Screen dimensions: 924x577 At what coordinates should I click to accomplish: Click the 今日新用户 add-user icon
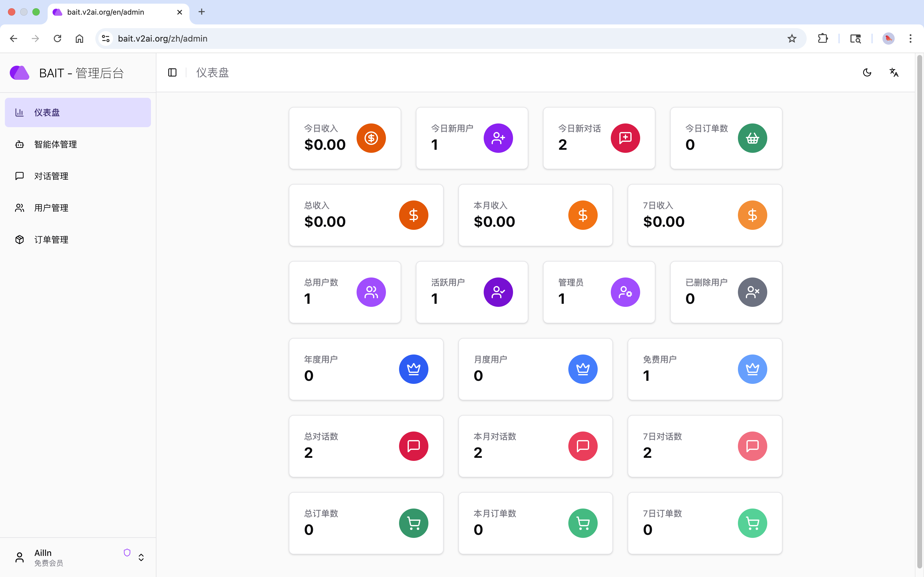tap(498, 138)
